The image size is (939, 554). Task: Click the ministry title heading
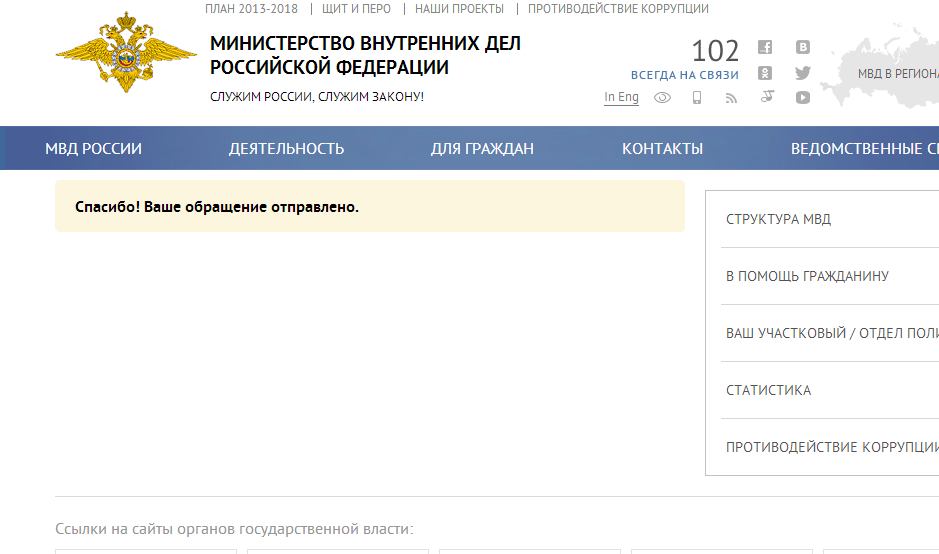[365, 55]
